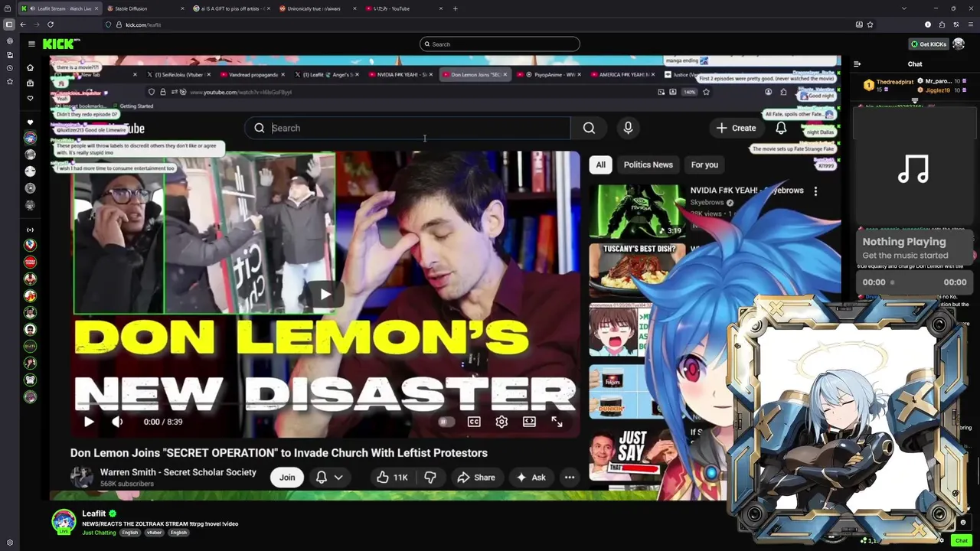Reload the kick.com page
The height and width of the screenshot is (551, 980).
pos(51,24)
